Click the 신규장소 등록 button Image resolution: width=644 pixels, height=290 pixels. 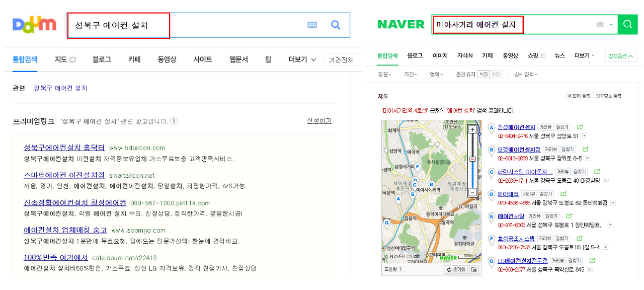tap(608, 96)
